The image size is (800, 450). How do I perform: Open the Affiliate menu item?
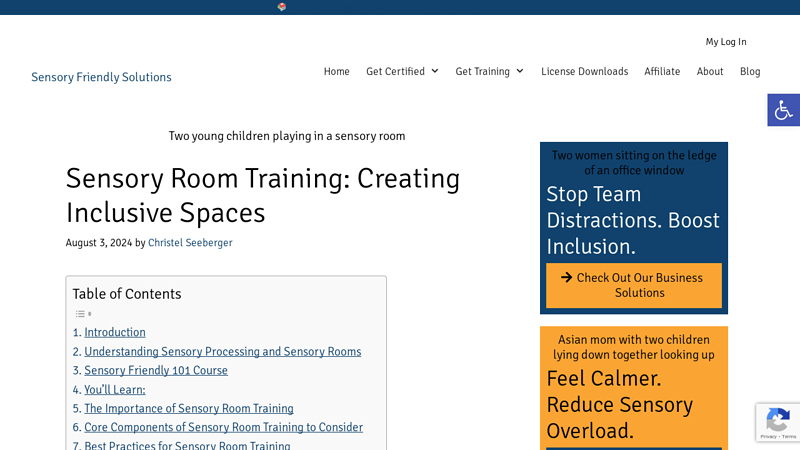point(662,71)
